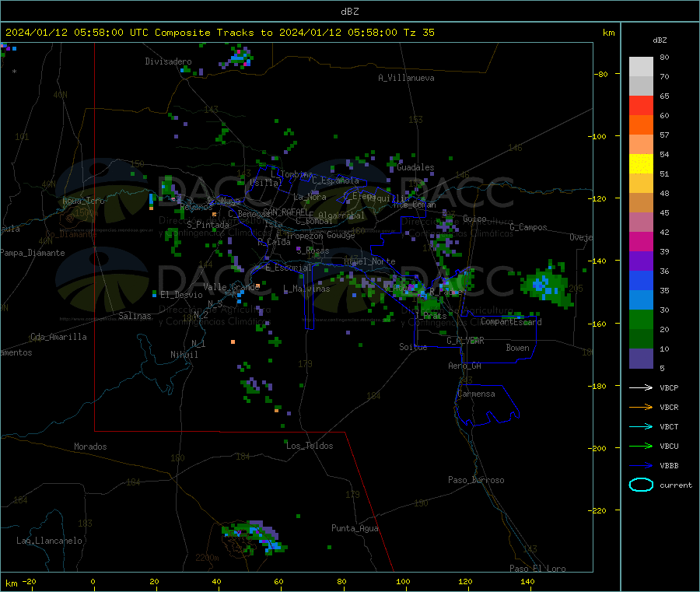The width and height of the screenshot is (700, 592).
Task: Click the 0 km x-axis tick label
Action: (x=93, y=582)
